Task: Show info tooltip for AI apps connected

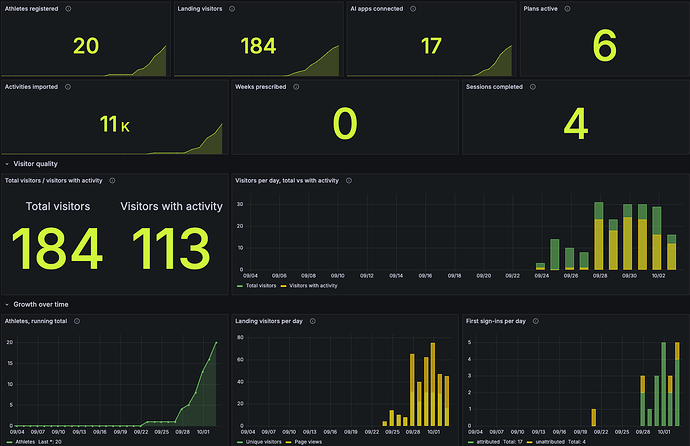Action: tap(413, 9)
